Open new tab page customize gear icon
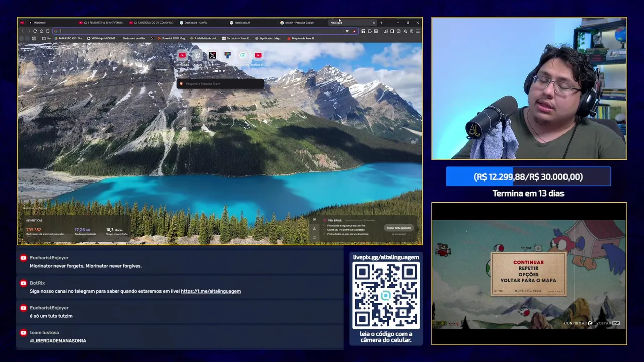This screenshot has height=362, width=644. pos(414,51)
